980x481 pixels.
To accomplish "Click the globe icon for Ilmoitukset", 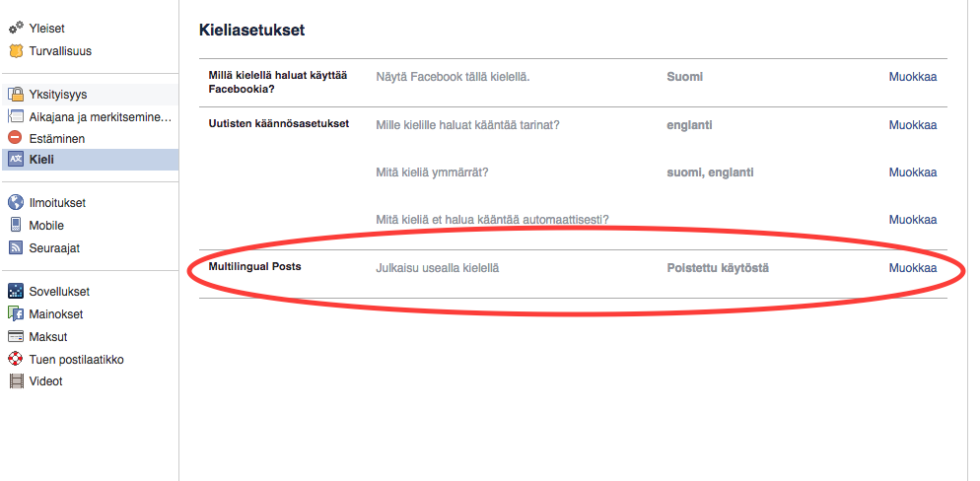I will pyautogui.click(x=16, y=202).
